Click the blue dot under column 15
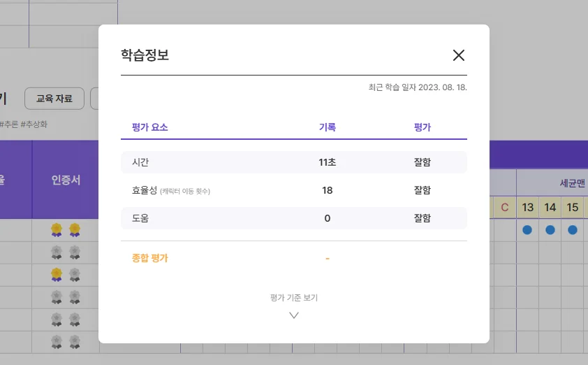Screen dimensions: 588x365 pyautogui.click(x=573, y=229)
